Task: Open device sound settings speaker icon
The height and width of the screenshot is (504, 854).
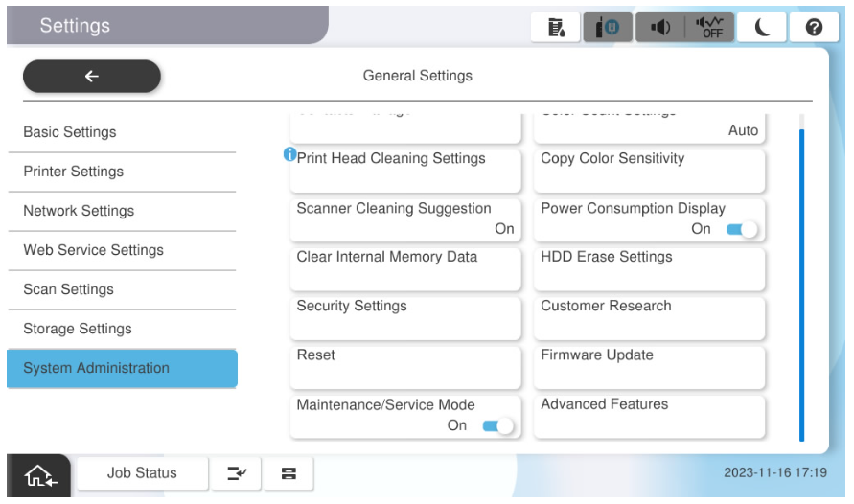Action: pyautogui.click(x=659, y=28)
